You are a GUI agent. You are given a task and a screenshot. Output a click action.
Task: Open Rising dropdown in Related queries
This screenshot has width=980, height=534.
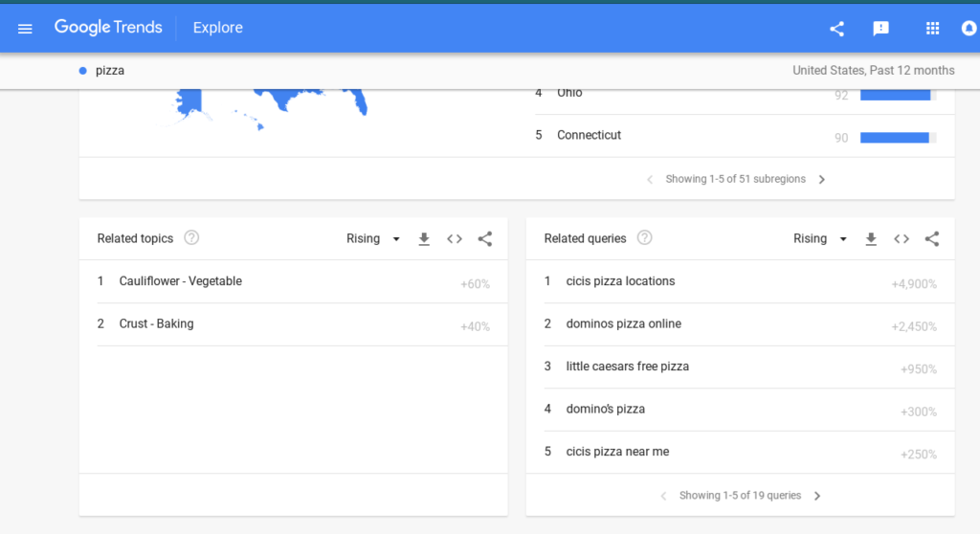820,239
